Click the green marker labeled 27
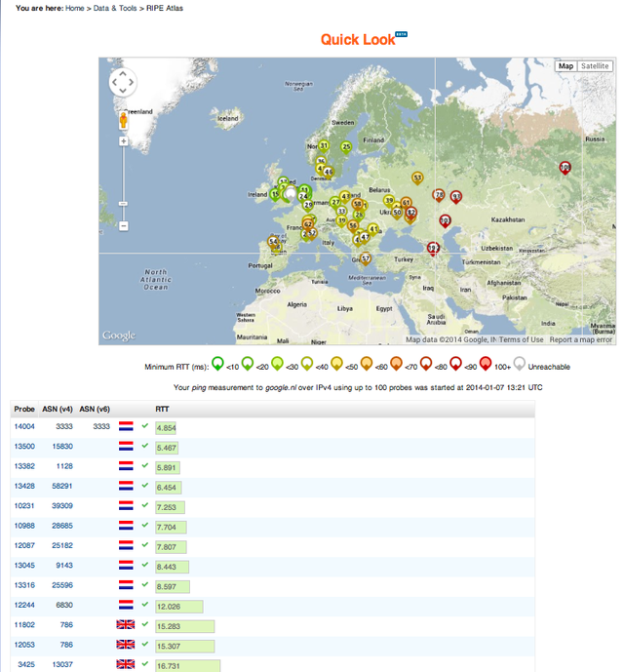Image resolution: width=624 pixels, height=672 pixels. pos(335,202)
